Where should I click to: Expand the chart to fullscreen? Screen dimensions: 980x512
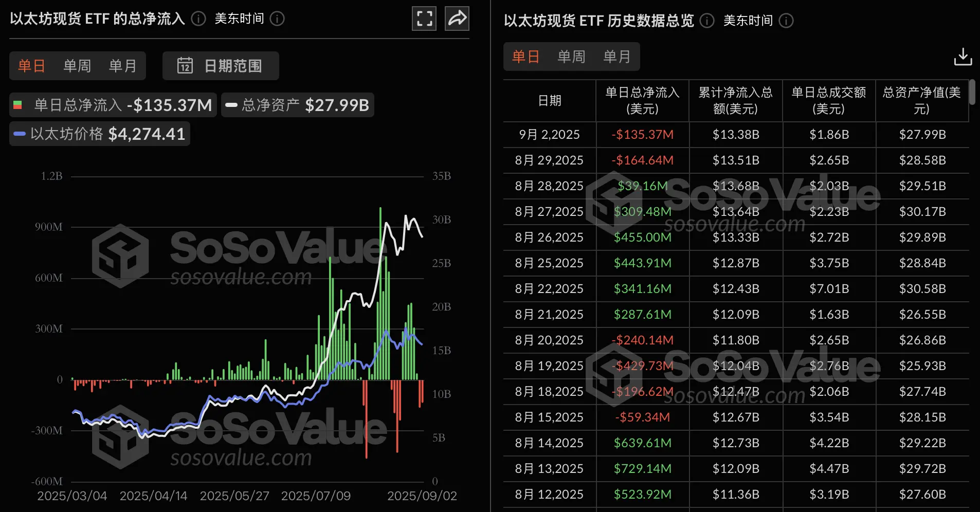coord(424,18)
